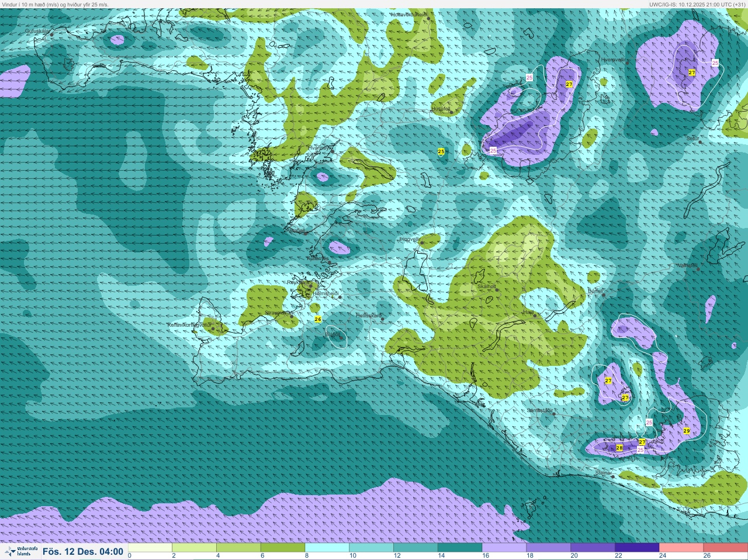Click the yellow 28 gust marker
Viewport: 748px width, 560px height.
coord(619,448)
